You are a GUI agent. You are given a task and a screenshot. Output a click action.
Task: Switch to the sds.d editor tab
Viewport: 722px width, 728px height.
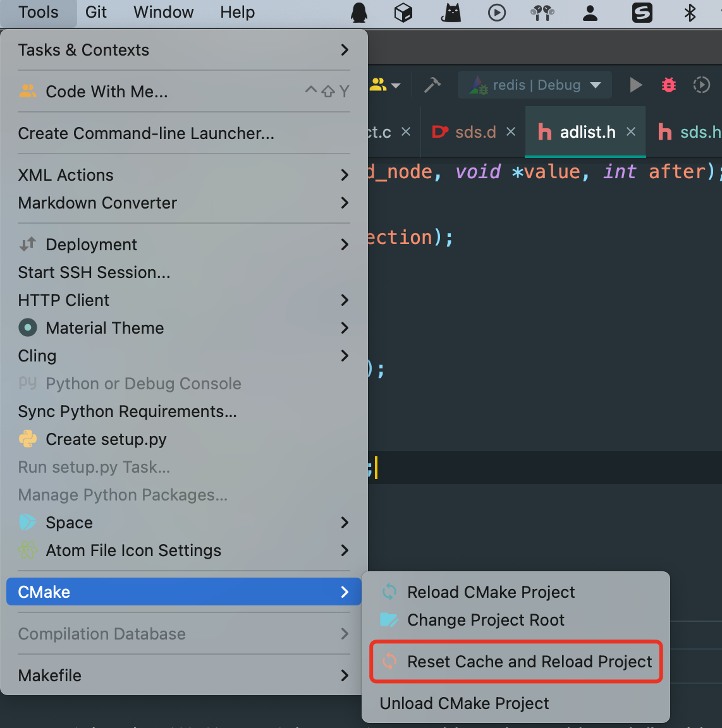click(475, 132)
